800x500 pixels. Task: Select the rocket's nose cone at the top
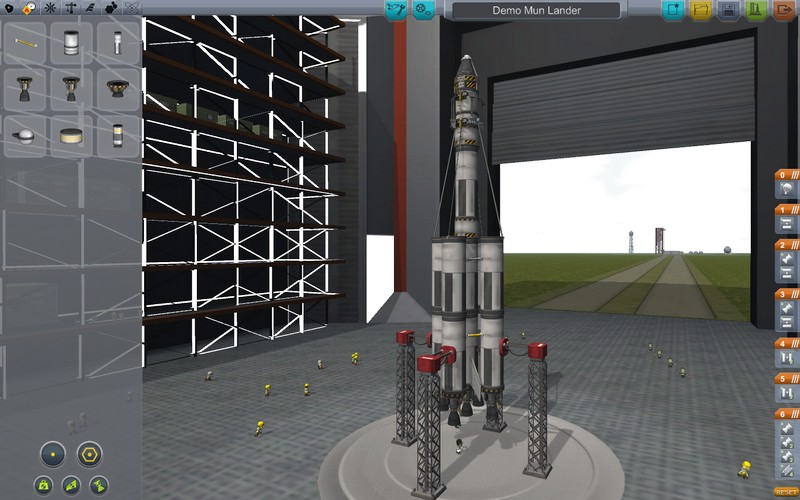pyautogui.click(x=465, y=66)
